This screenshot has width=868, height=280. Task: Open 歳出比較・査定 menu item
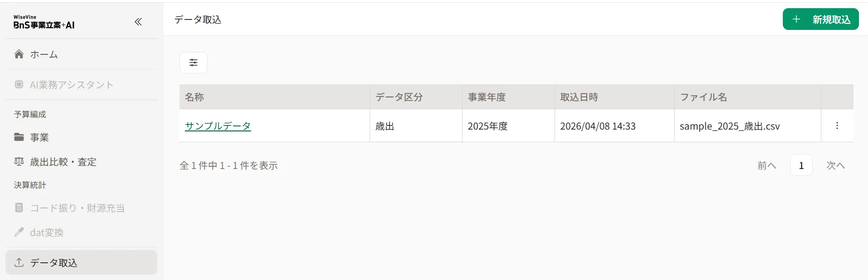coord(82,162)
